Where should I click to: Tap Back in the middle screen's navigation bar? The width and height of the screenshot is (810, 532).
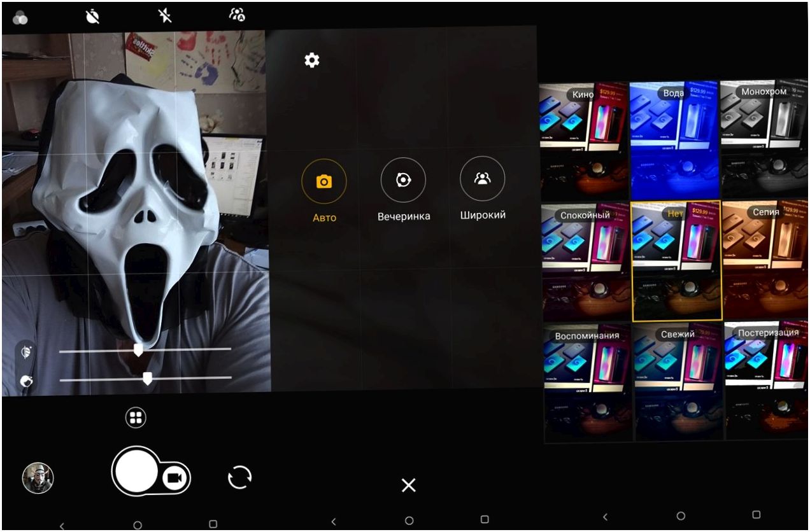(x=334, y=522)
